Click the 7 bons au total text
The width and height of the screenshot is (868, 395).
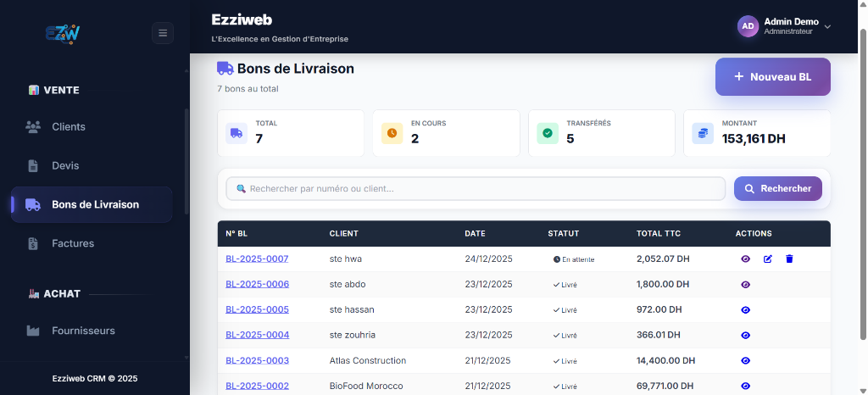point(248,88)
